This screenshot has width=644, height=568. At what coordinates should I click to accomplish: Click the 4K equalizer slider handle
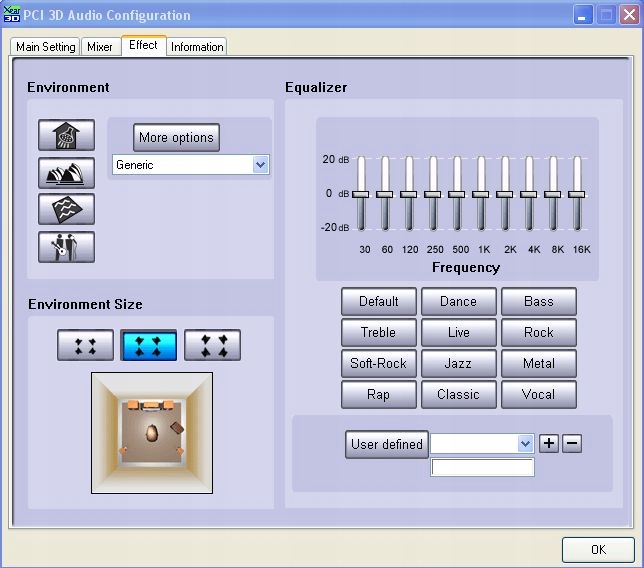pos(529,194)
